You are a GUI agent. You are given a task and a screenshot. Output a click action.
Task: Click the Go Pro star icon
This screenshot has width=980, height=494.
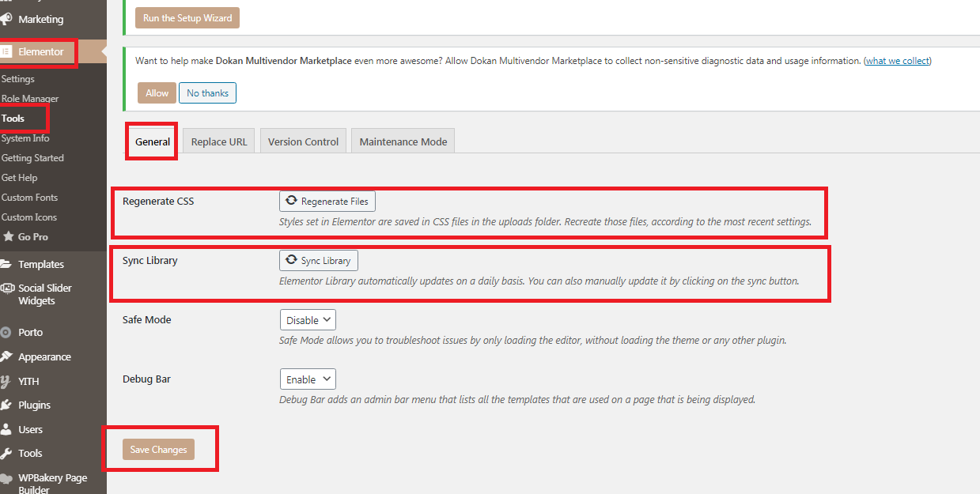pos(8,237)
